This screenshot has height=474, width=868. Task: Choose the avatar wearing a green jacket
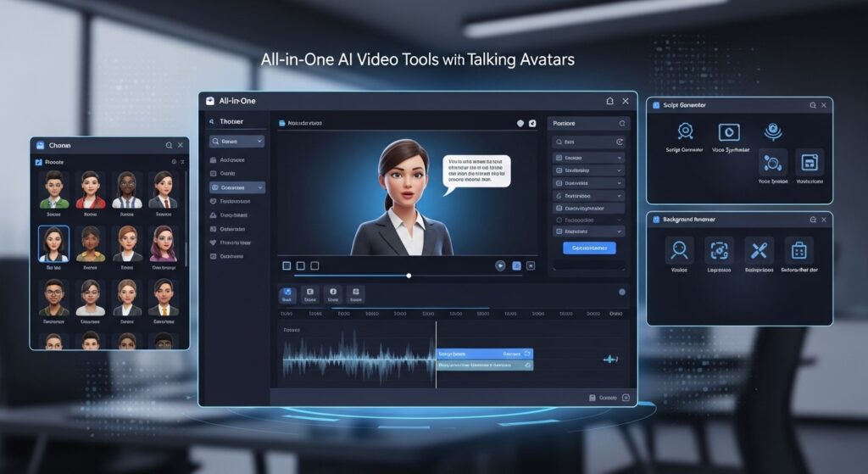pos(53,190)
